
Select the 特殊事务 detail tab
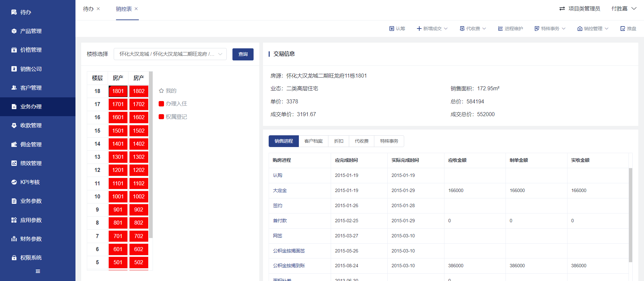pos(389,141)
